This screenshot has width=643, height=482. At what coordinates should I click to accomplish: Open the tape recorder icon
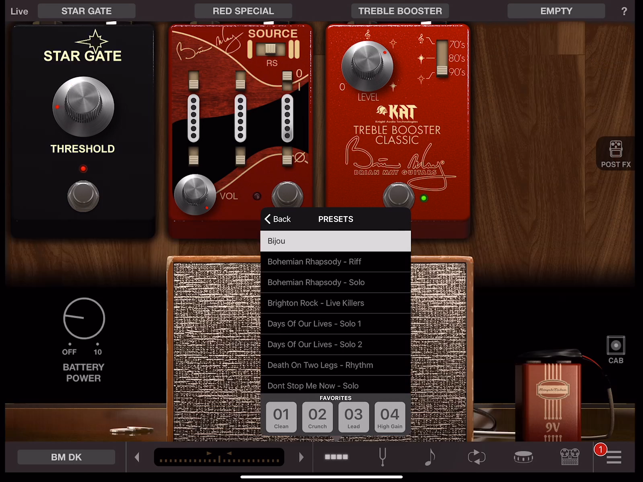pyautogui.click(x=569, y=457)
